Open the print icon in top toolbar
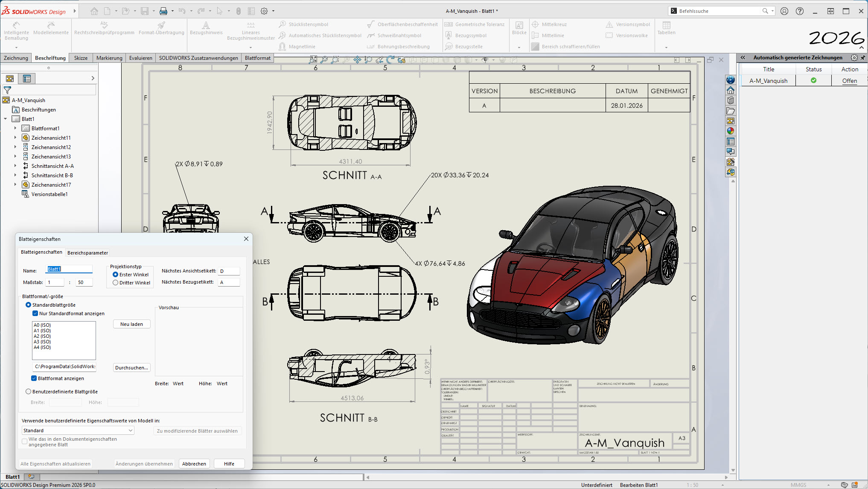This screenshot has height=489, width=868. (x=163, y=11)
